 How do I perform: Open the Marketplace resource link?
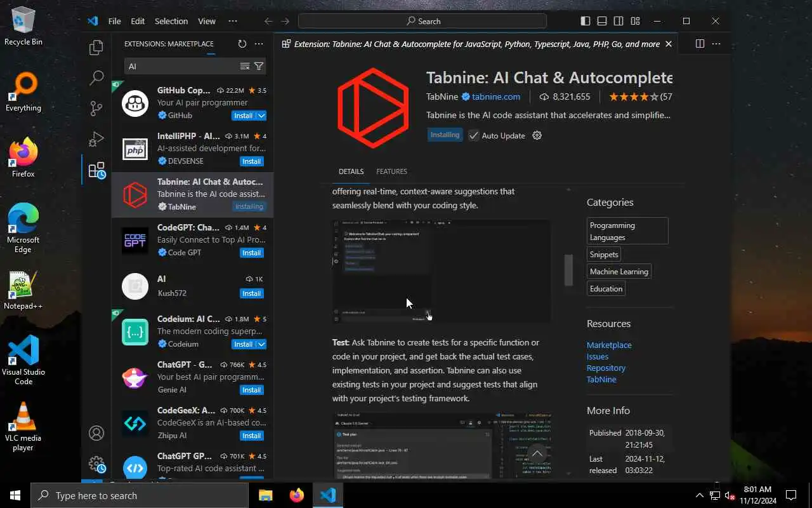[609, 345]
